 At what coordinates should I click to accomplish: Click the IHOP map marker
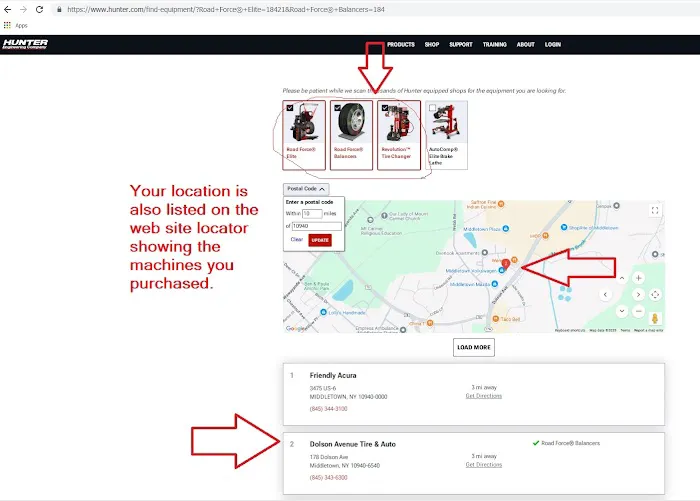click(545, 235)
